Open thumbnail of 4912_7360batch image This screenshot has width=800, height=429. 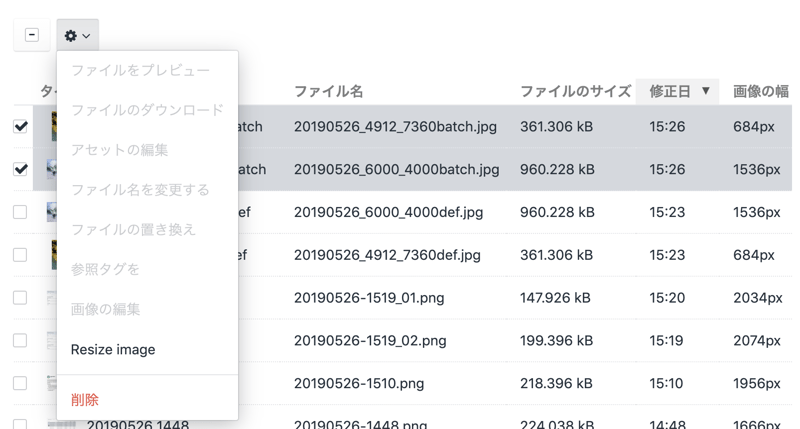point(50,127)
